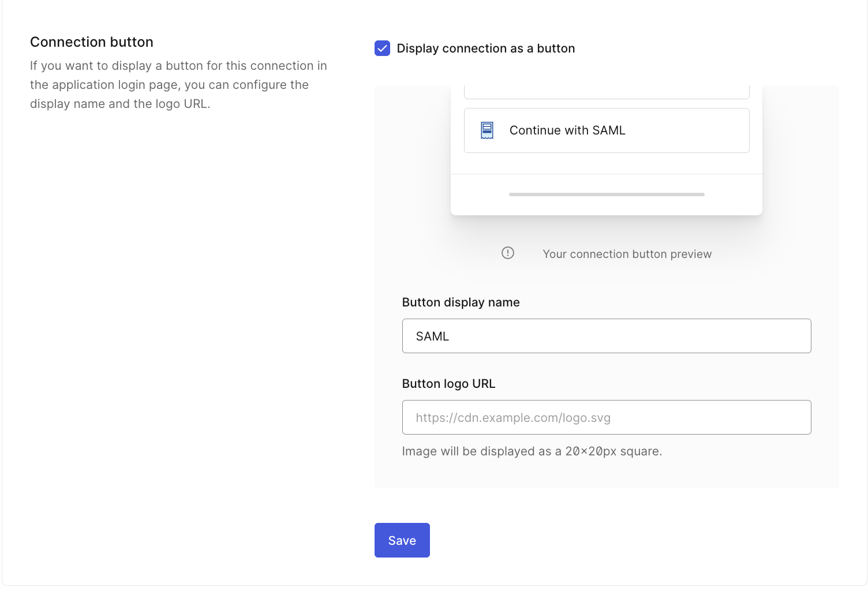The width and height of the screenshot is (868, 591).
Task: Select the SAML text in the display name input
Action: [432, 335]
